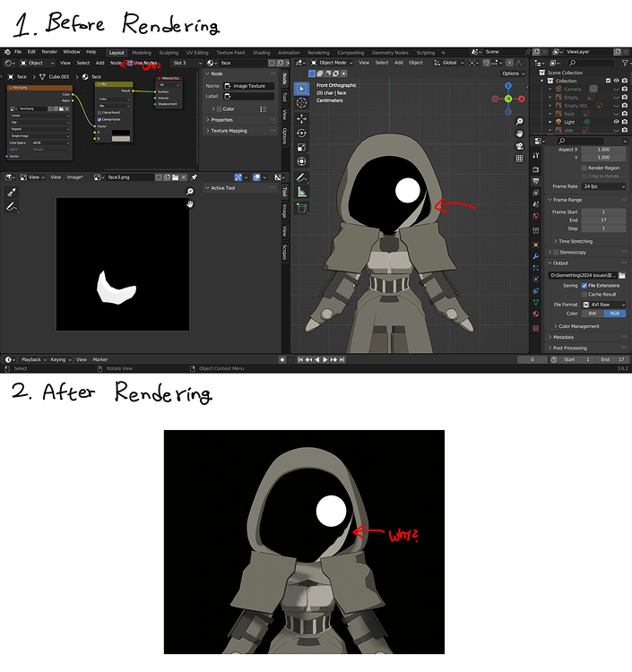
Task: Open the Global transform orientation dropdown
Action: click(449, 63)
